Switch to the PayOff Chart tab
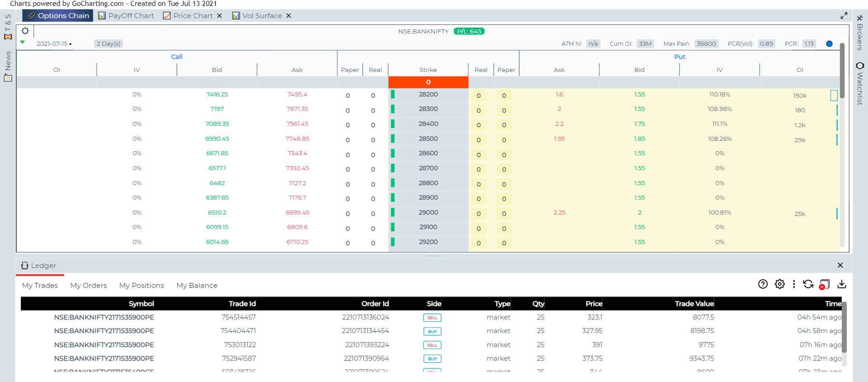The image size is (868, 382). (x=126, y=16)
